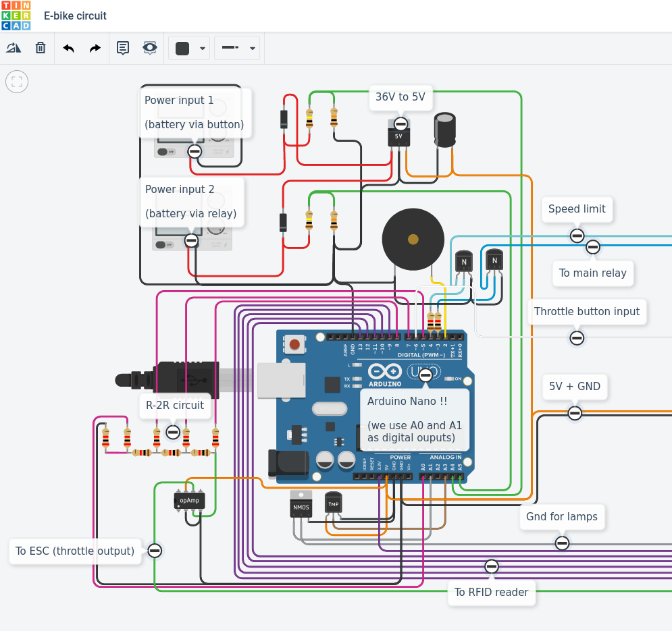Open the wire type dropdown arrow
The width and height of the screenshot is (672, 631).
[x=253, y=49]
